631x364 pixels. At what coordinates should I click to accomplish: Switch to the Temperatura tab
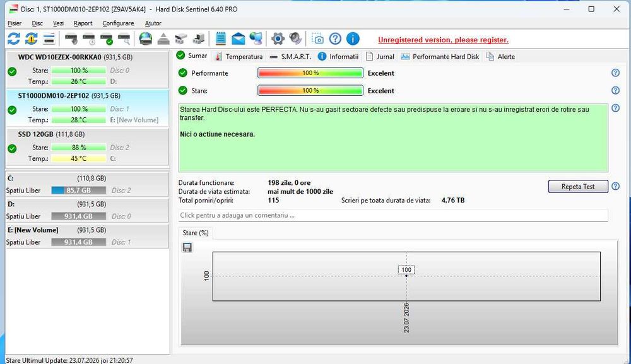(239, 57)
